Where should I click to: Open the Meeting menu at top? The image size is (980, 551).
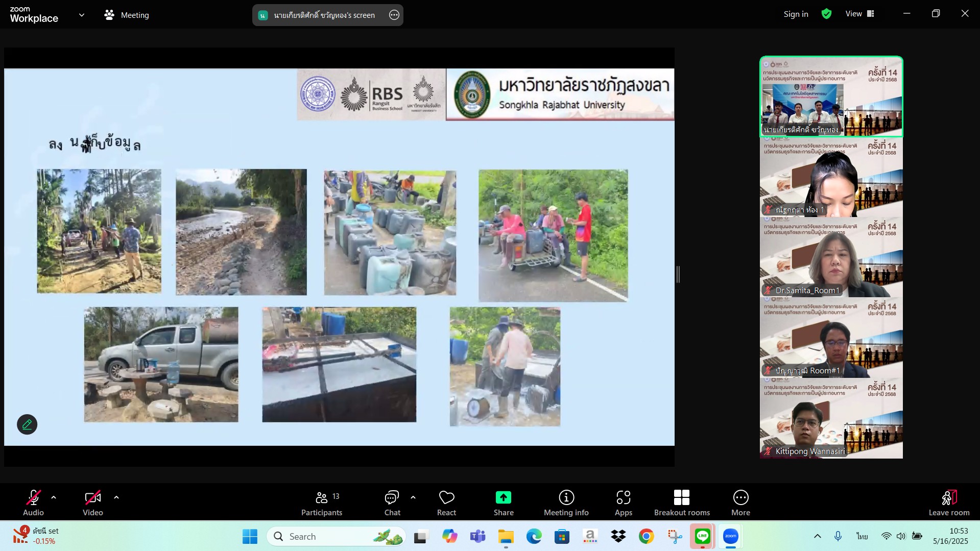[x=127, y=15]
